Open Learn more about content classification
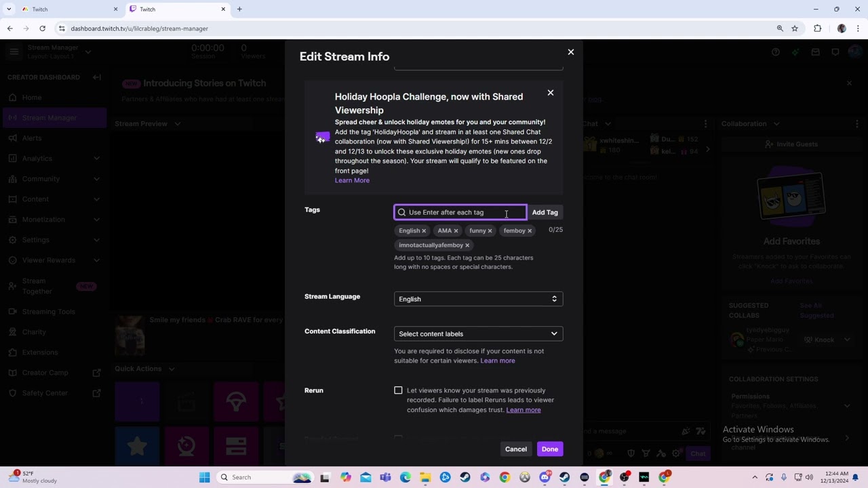 tap(498, 361)
